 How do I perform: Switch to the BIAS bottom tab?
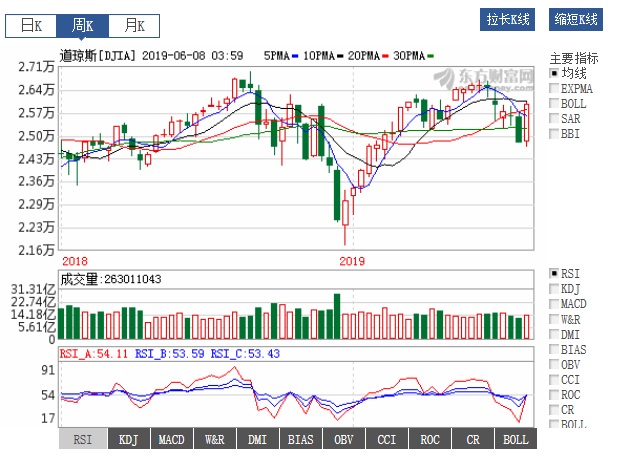tap(300, 440)
